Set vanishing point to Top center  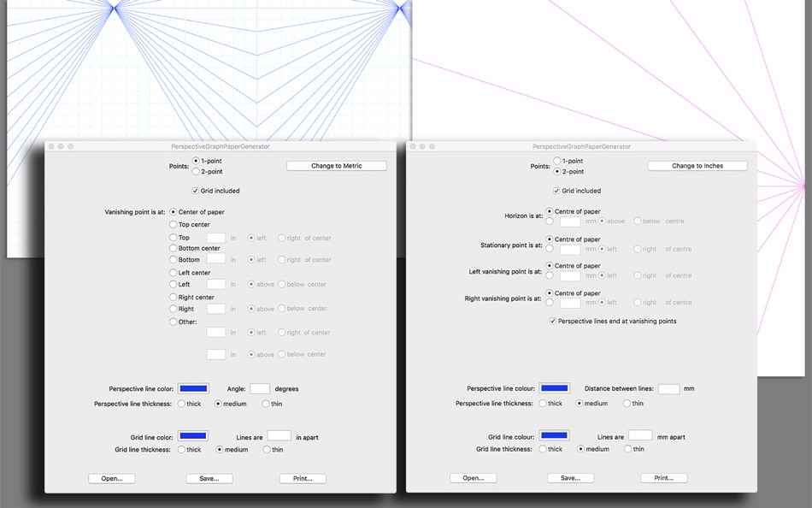[x=173, y=224]
